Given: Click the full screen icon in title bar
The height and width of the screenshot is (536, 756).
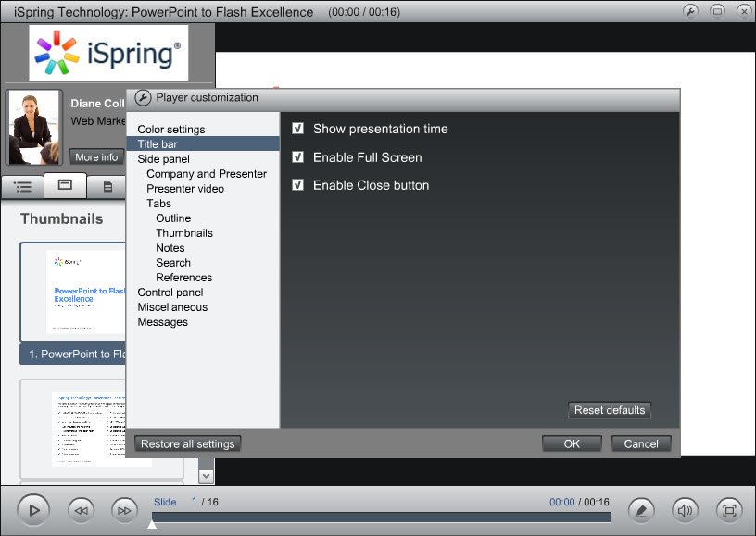Looking at the screenshot, I should (x=717, y=11).
